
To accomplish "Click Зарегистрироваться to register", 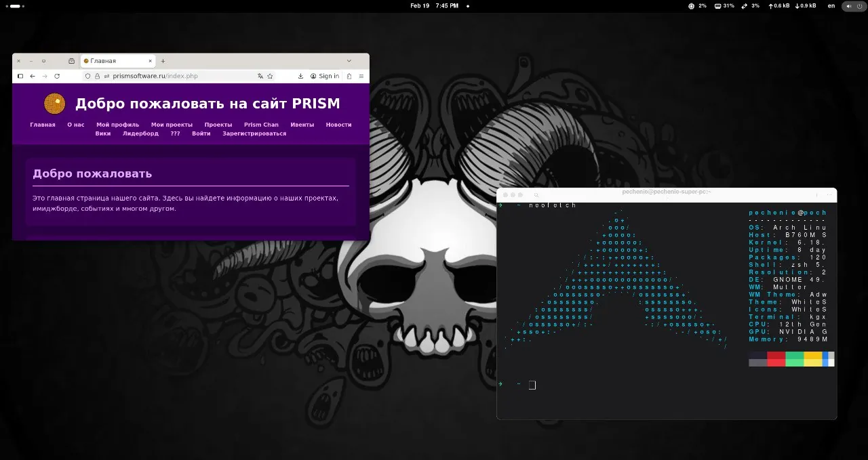I will click(x=254, y=133).
